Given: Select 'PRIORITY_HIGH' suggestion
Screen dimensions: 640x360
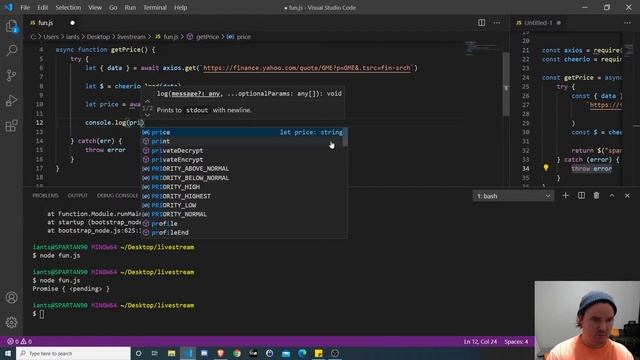Looking at the screenshot, I should pos(244,187).
